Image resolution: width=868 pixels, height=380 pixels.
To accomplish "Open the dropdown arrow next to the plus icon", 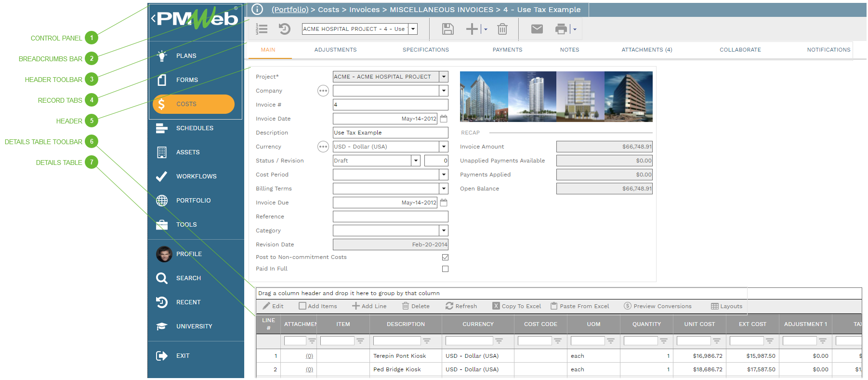I will [x=486, y=29].
